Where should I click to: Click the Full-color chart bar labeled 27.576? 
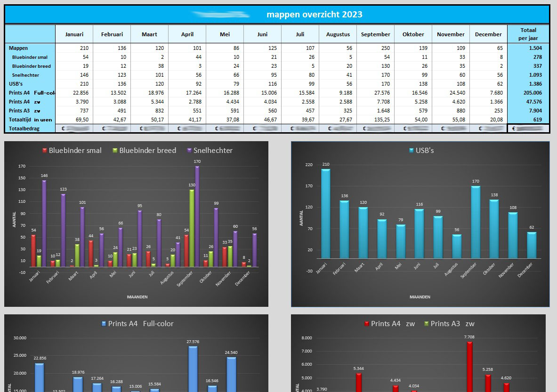coord(193,369)
